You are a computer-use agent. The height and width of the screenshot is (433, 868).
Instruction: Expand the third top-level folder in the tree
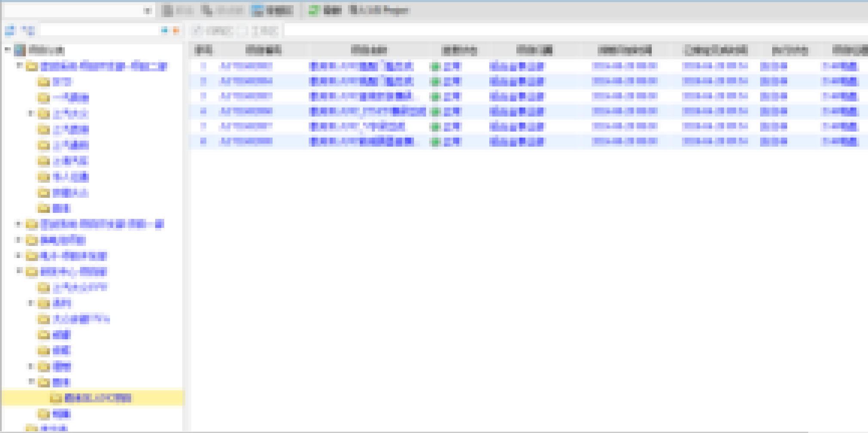coord(18,240)
